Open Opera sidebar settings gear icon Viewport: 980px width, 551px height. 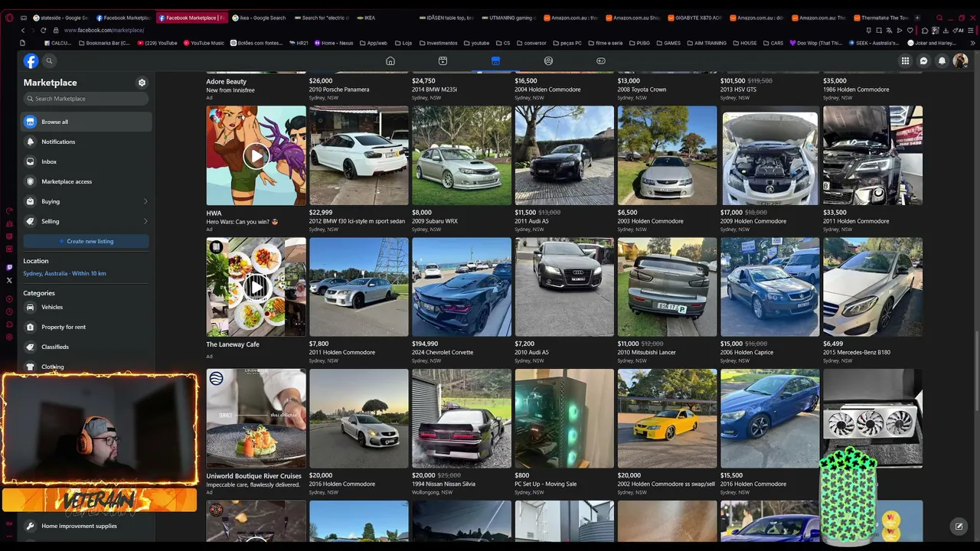click(9, 337)
